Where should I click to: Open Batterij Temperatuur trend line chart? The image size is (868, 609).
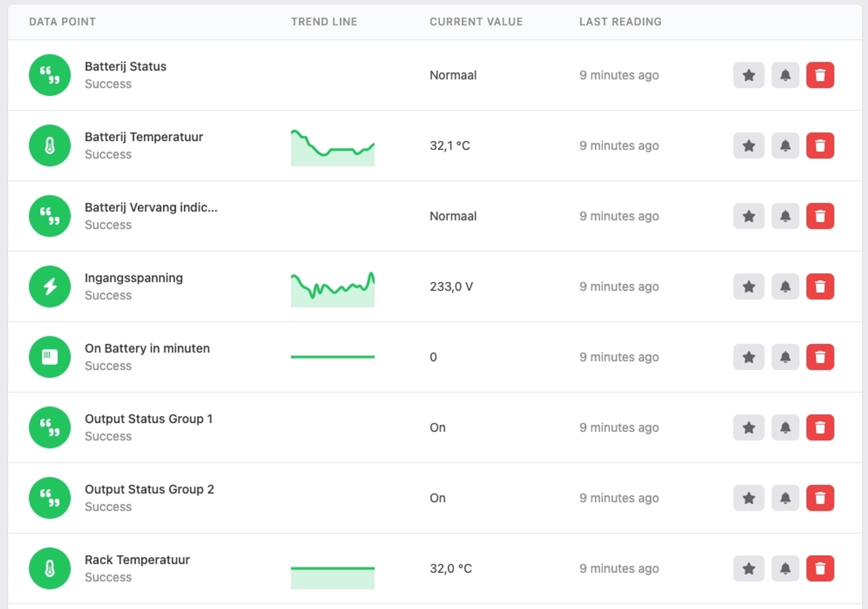(332, 148)
